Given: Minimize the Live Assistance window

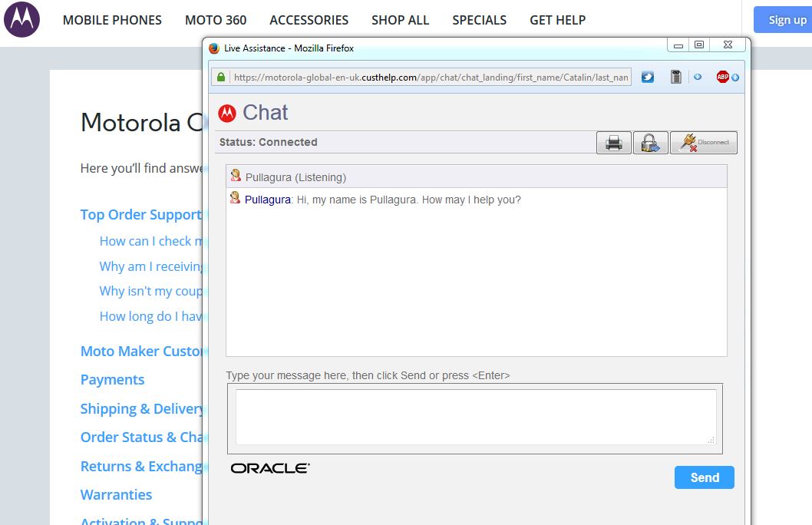Looking at the screenshot, I should [x=678, y=45].
